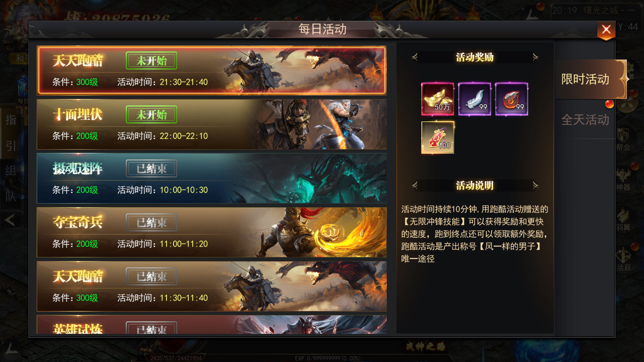Open the 神器 artifact side icon

click(x=623, y=179)
